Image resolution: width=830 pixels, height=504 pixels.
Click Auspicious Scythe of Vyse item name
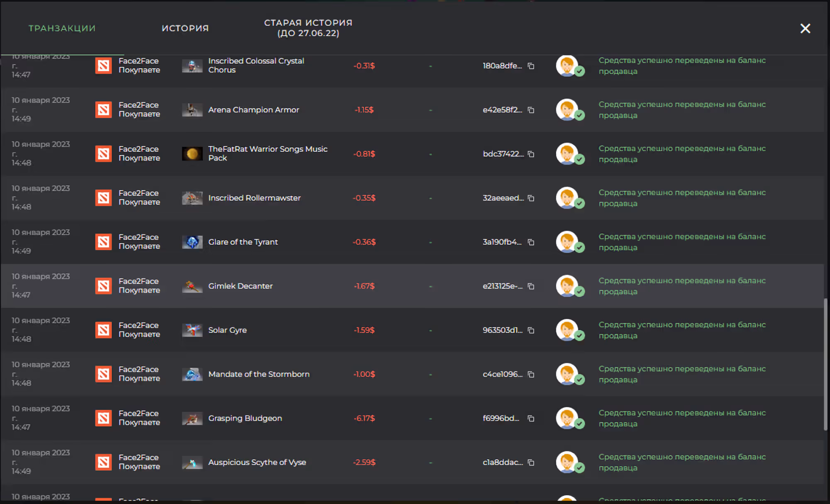(257, 462)
